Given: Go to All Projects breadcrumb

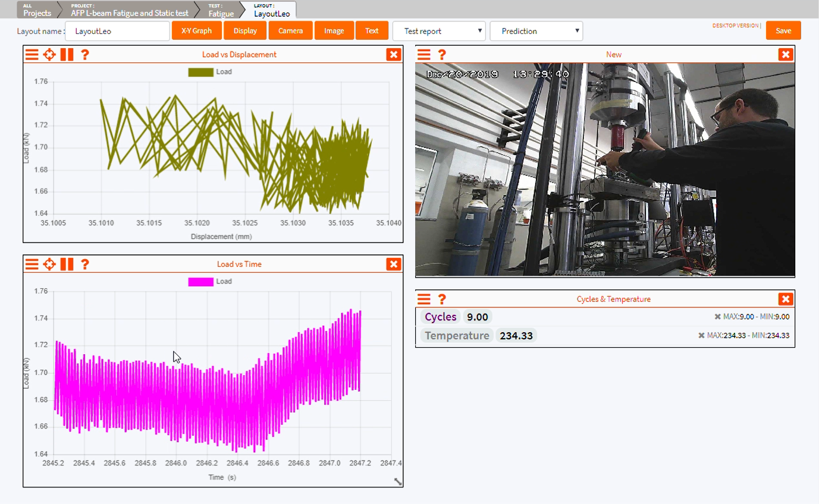Looking at the screenshot, I should click(x=37, y=10).
